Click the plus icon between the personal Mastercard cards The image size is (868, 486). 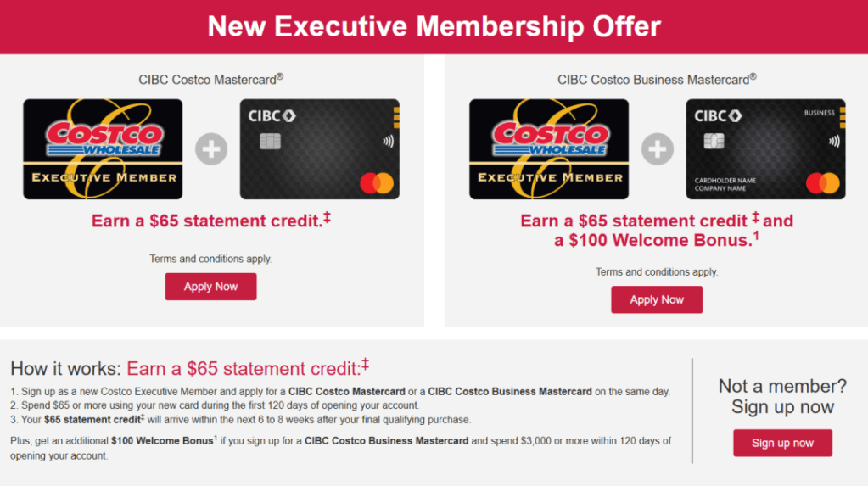click(211, 150)
